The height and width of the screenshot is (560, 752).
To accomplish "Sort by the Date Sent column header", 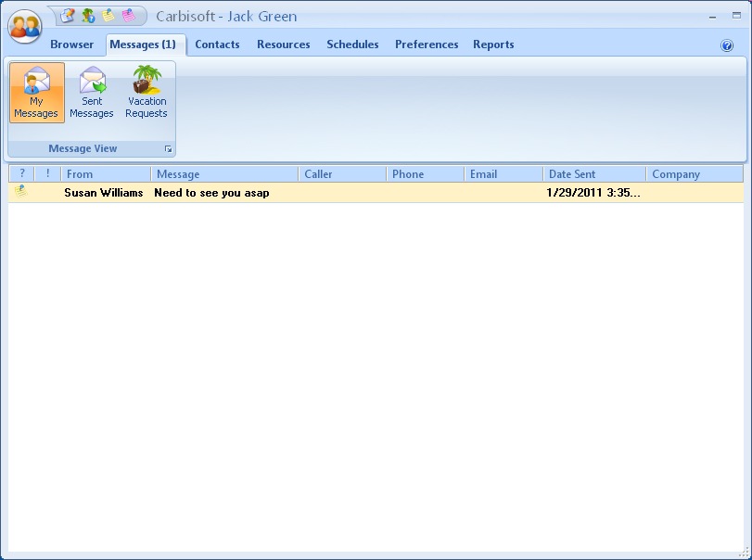I will point(593,174).
